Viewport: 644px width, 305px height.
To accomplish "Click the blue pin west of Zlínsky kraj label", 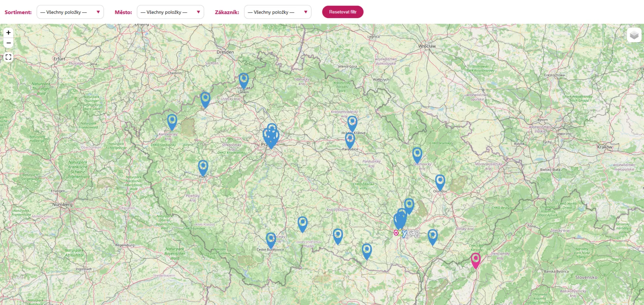I will coord(432,237).
